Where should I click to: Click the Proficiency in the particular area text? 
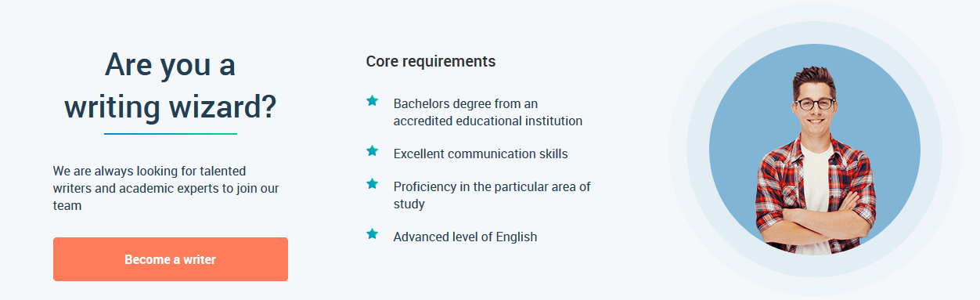coord(492,195)
